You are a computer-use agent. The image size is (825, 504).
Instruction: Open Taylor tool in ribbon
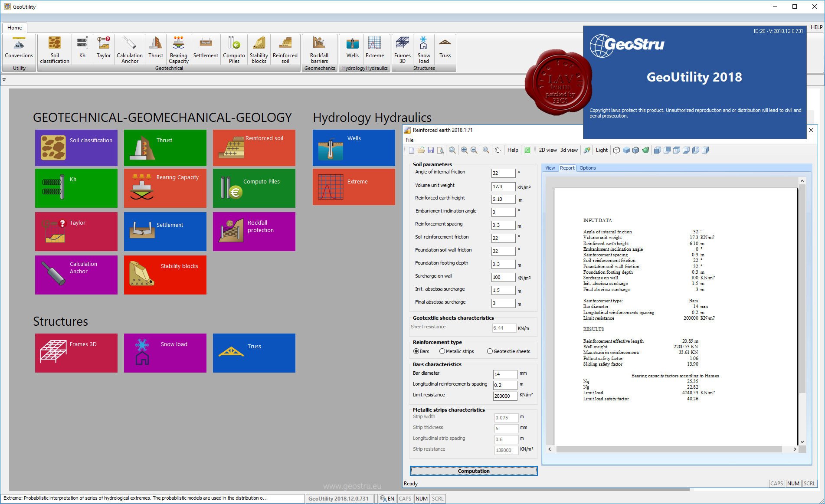tap(104, 49)
